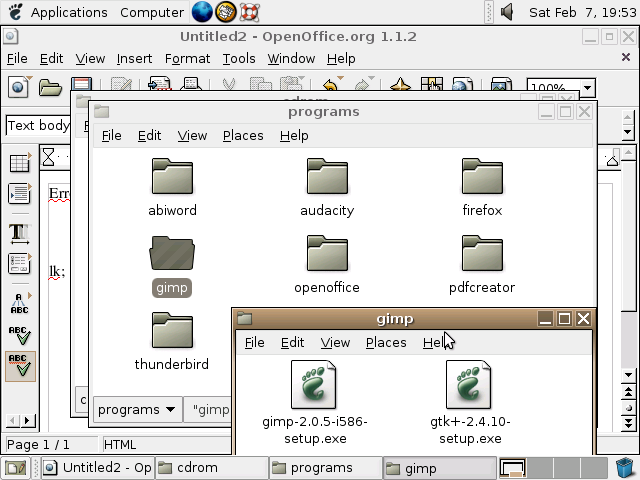Screen dimensions: 640x480
Task: Open the Trash icon in bottom panel
Action: point(626,467)
